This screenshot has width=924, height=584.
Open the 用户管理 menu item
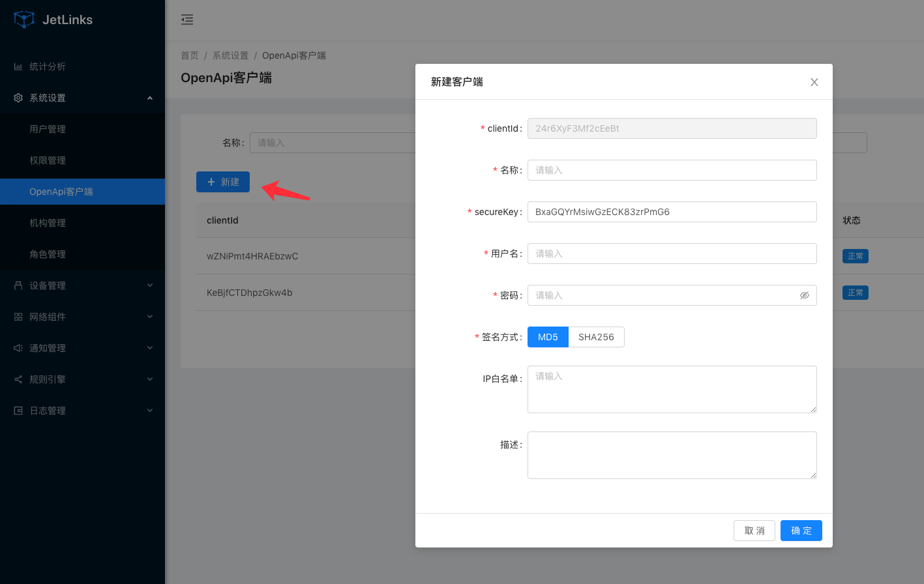pyautogui.click(x=48, y=129)
